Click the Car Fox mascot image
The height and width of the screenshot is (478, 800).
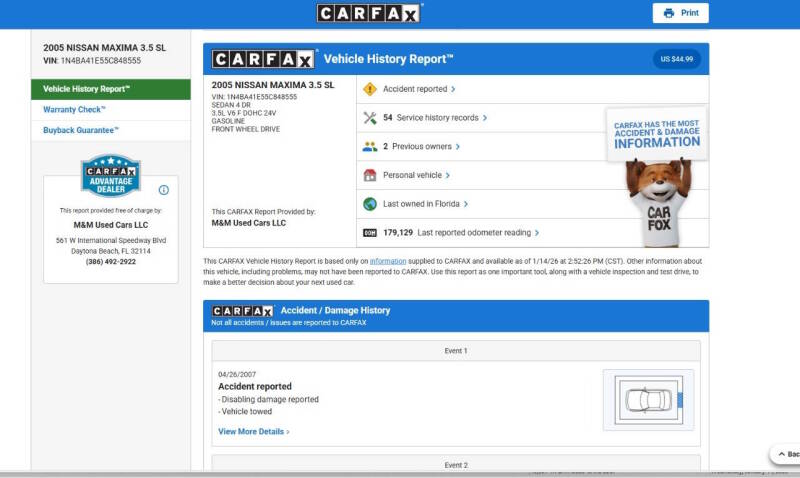658,203
